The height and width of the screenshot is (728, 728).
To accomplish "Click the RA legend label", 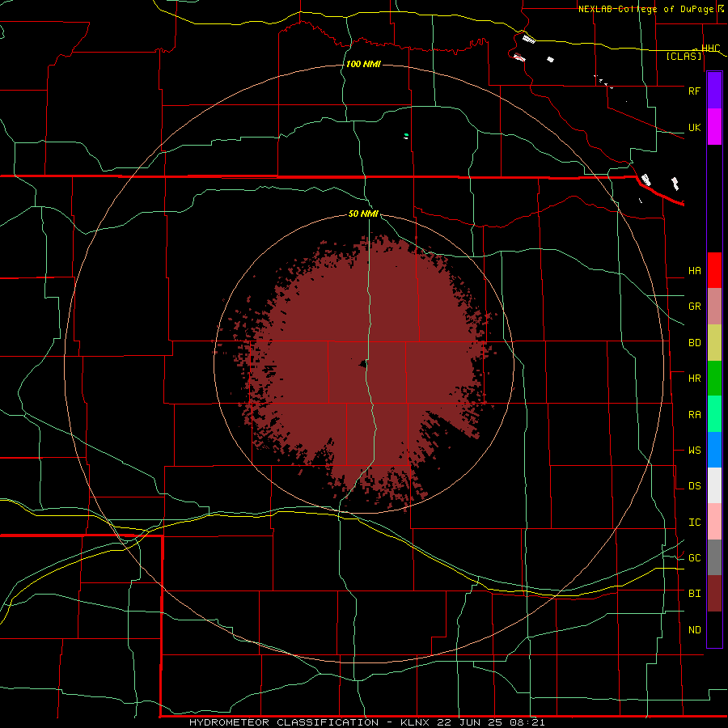I will tap(694, 415).
